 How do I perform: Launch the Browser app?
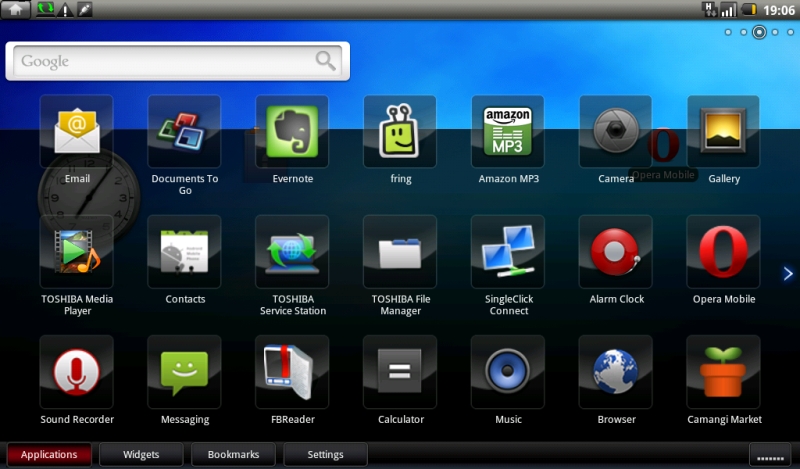(x=615, y=372)
